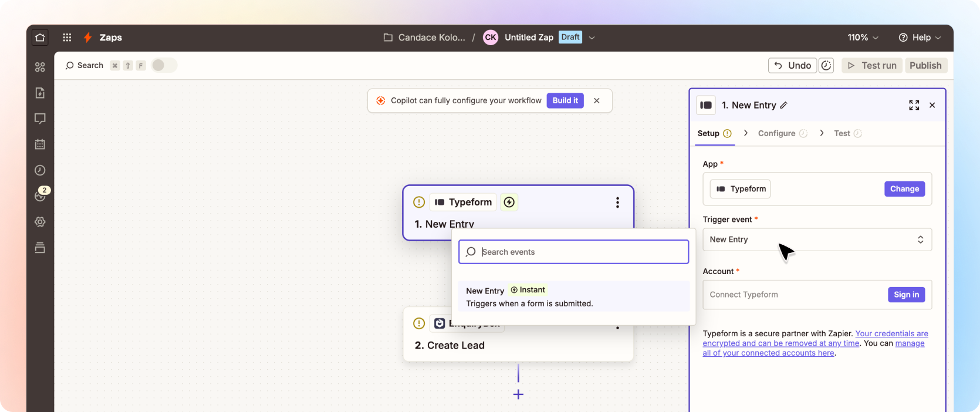
Task: Click the CK avatar badge
Action: pyautogui.click(x=491, y=38)
